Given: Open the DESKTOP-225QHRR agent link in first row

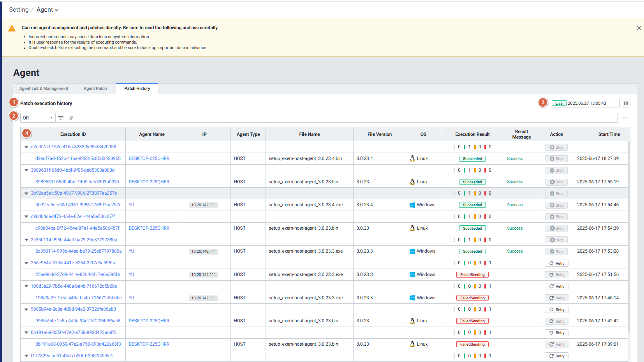Looking at the screenshot, I should point(149,158).
